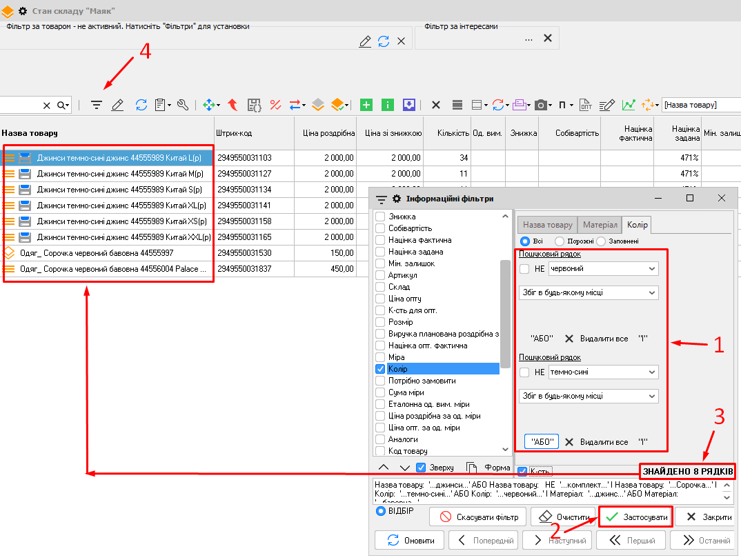Select the Порожні radio button

click(560, 241)
